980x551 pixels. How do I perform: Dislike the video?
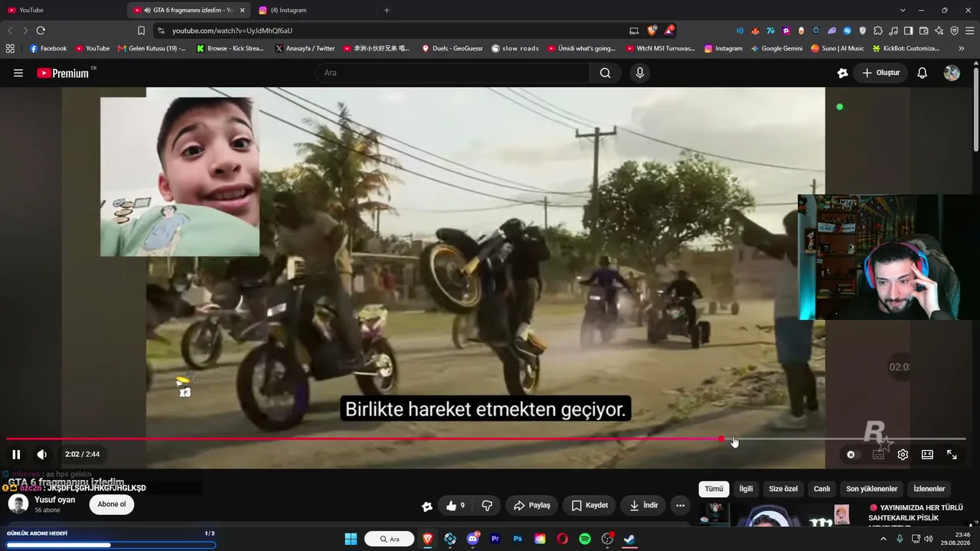486,506
